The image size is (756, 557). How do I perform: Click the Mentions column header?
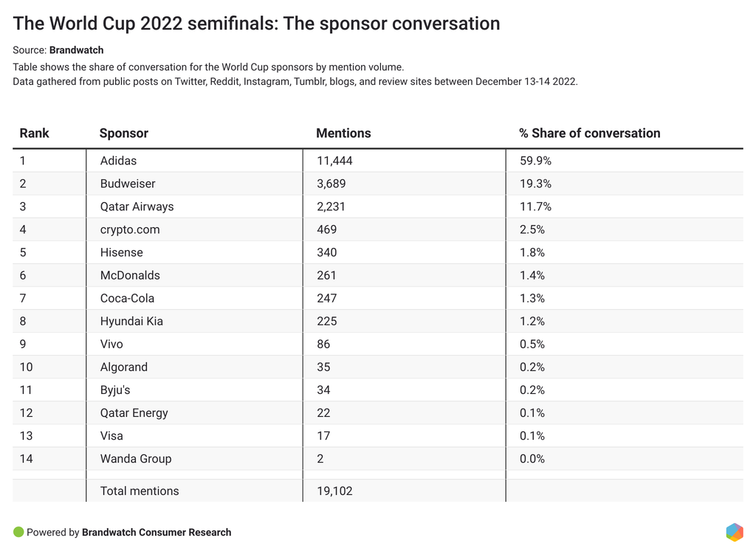343,134
